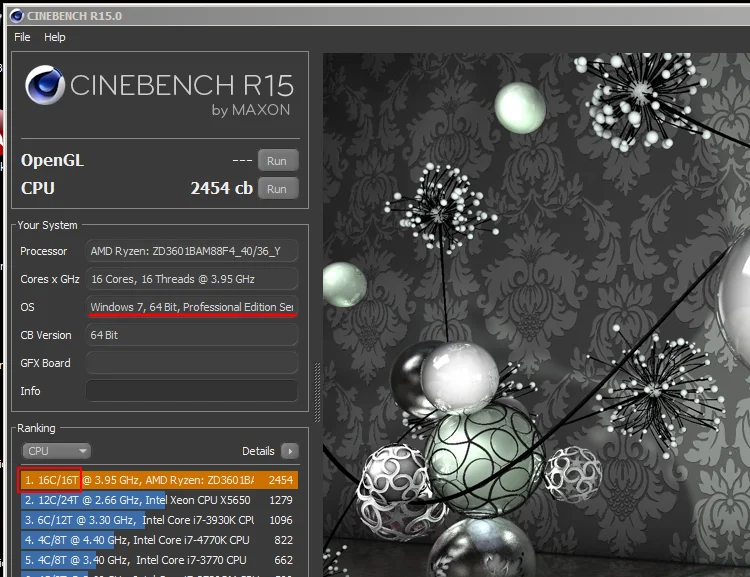Click the CPU score 2454 cb
This screenshot has width=750, height=577.
221,188
